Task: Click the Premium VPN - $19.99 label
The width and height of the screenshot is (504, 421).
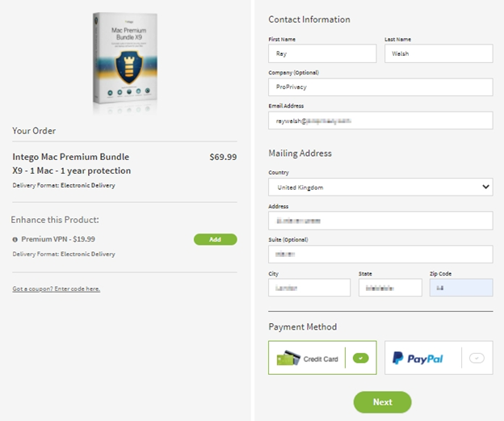Action: [58, 239]
